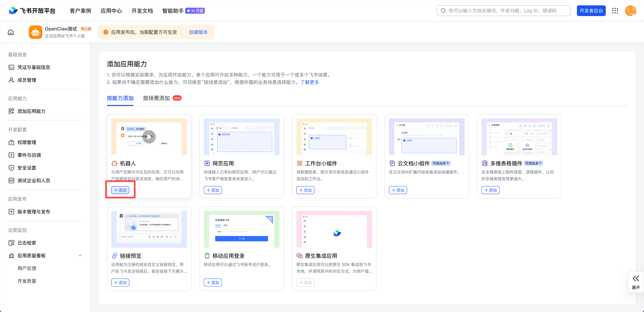The height and width of the screenshot is (312, 644).
Task: Click the 开发者后台 button
Action: tap(591, 11)
